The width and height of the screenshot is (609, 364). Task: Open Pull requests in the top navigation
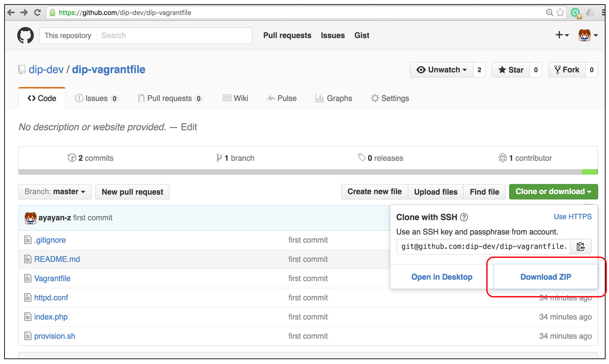pos(287,35)
